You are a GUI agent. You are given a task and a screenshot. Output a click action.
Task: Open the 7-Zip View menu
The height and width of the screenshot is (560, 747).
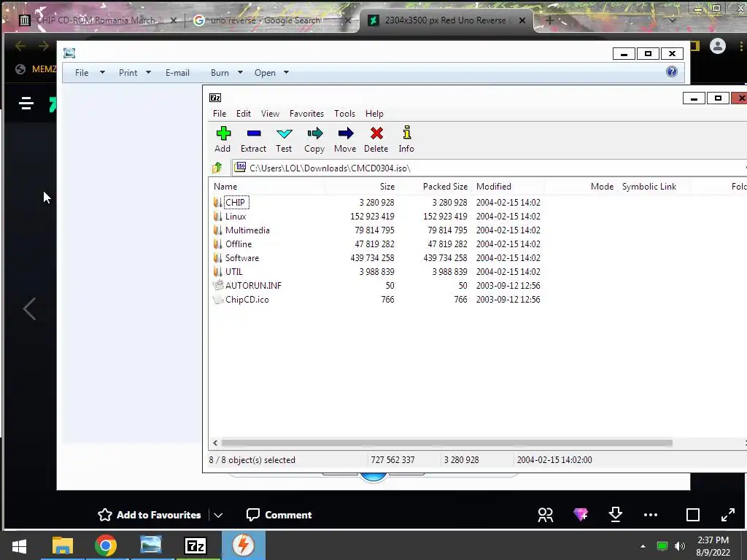(x=270, y=113)
